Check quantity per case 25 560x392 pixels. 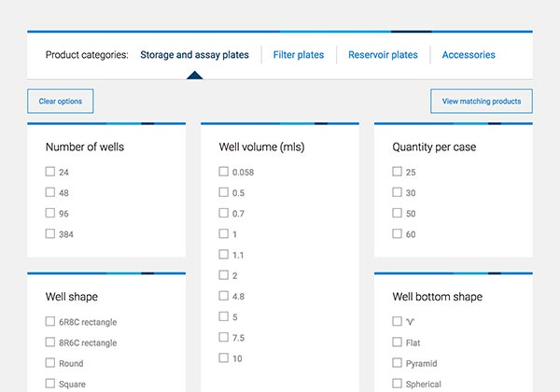click(398, 172)
